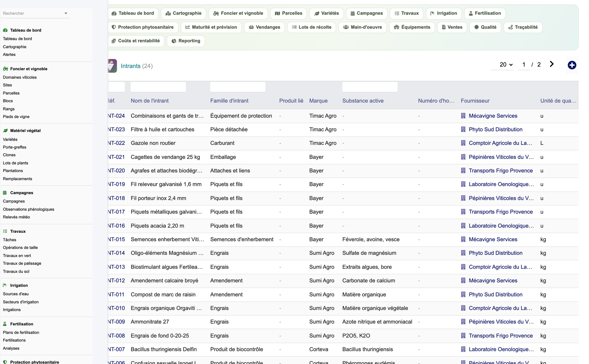Click Traçabilité icon in top navigation
Screen dimensions: 589x364
click(x=510, y=27)
